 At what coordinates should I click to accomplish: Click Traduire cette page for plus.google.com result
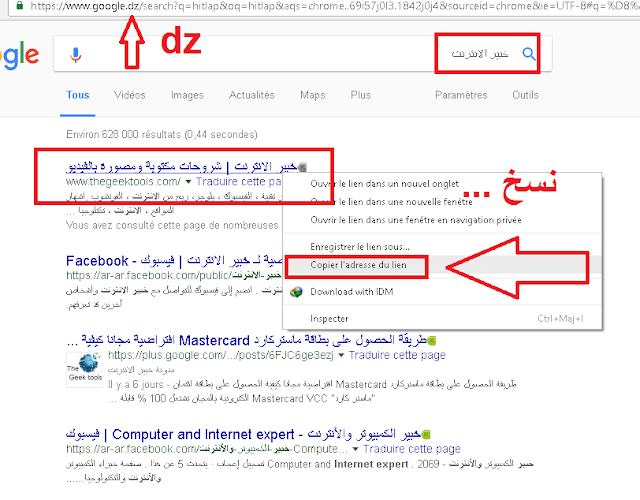tap(397, 356)
